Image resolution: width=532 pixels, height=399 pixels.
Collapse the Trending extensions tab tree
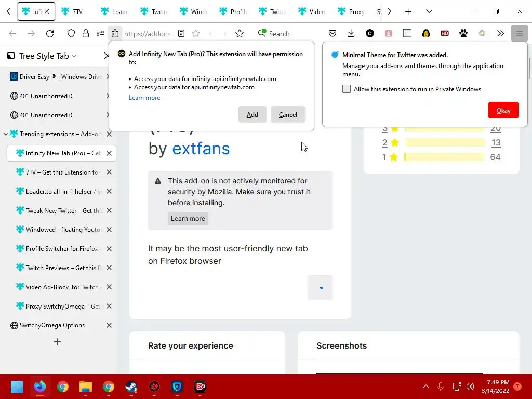click(5, 134)
